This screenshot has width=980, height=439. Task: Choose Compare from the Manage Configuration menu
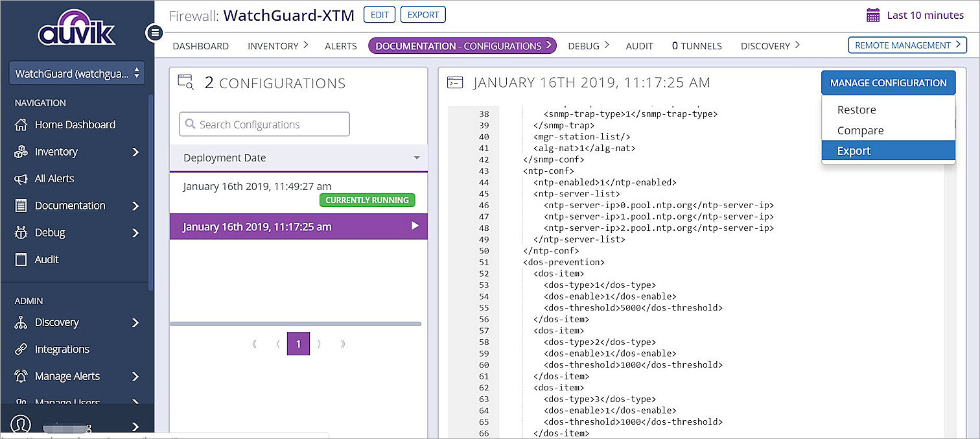[860, 130]
